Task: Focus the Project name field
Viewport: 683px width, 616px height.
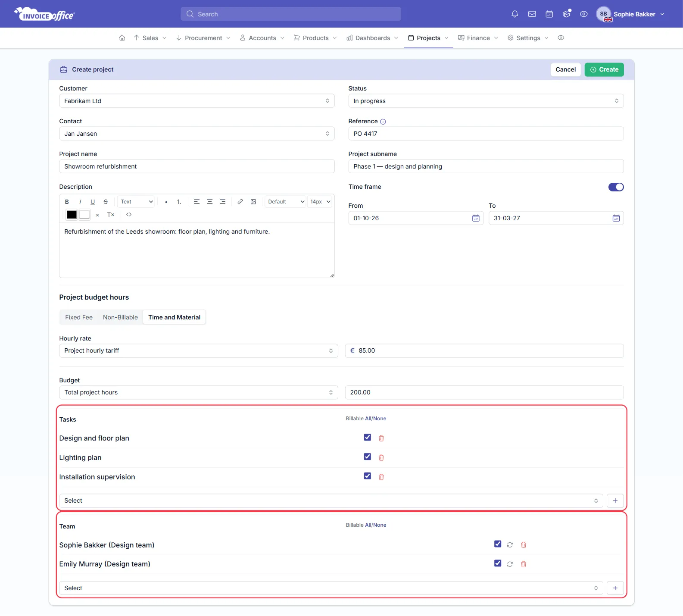Action: pyautogui.click(x=197, y=166)
